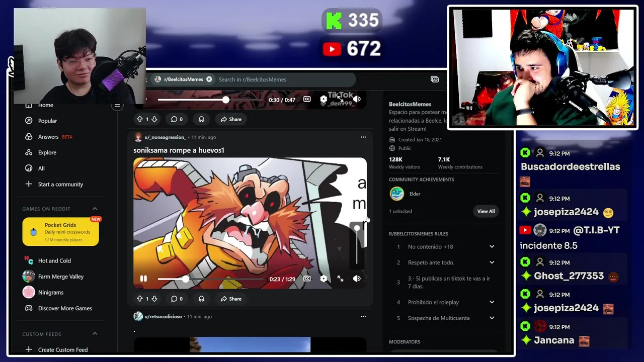The height and width of the screenshot is (362, 644).
Task: Click the Explore icon in the sidebar
Action: pyautogui.click(x=29, y=152)
